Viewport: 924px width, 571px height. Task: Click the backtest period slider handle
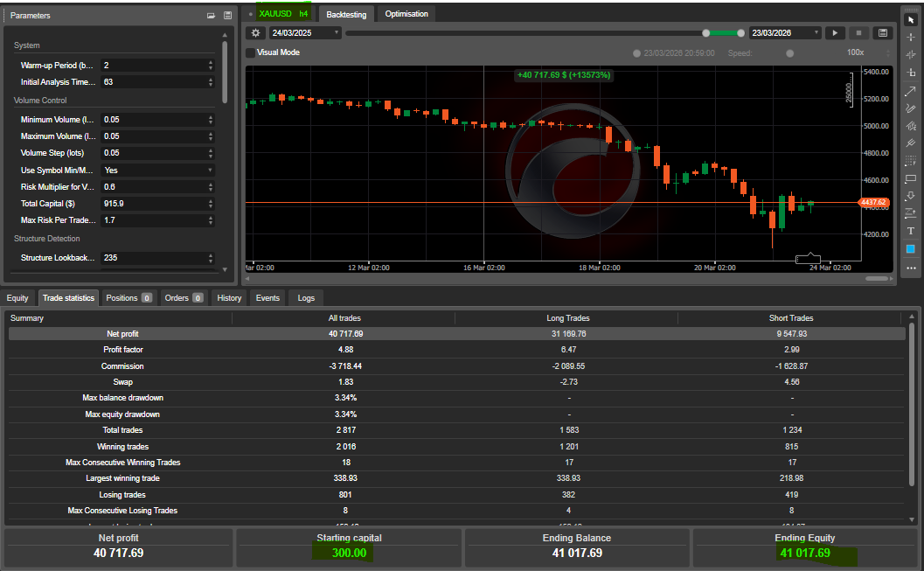pos(706,32)
